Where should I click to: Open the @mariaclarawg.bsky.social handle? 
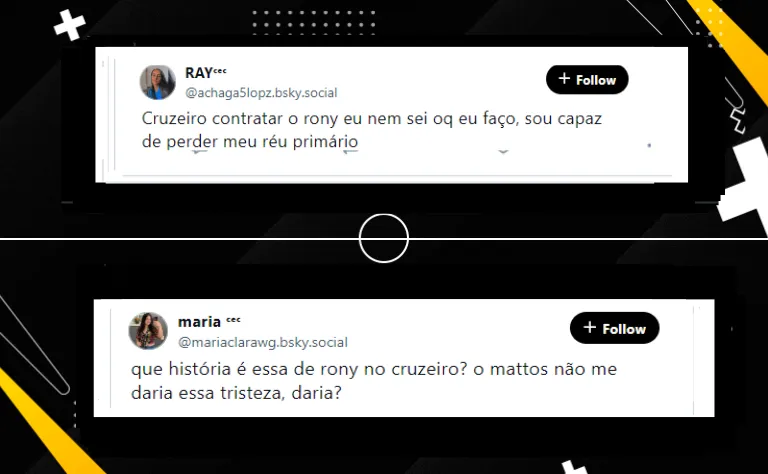coord(263,342)
